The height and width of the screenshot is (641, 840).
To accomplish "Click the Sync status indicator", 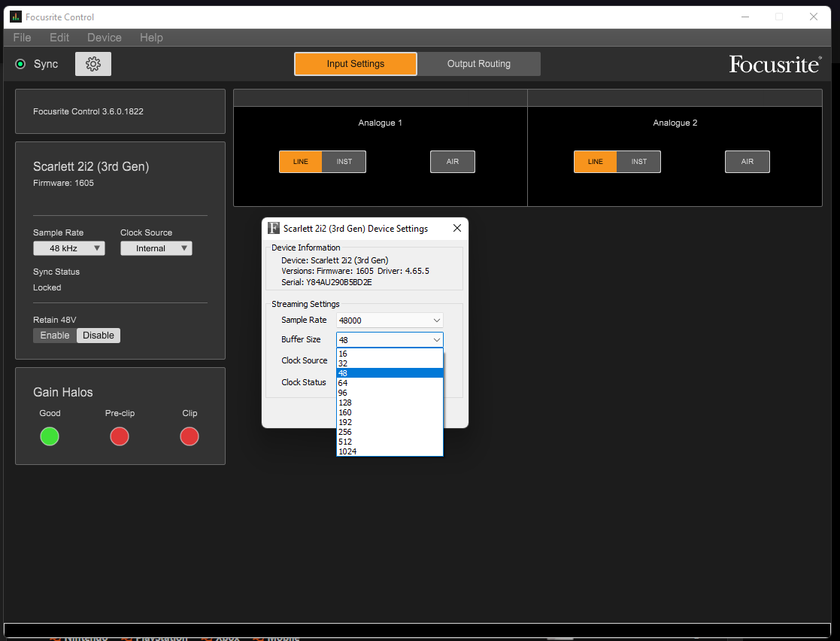I will point(20,64).
